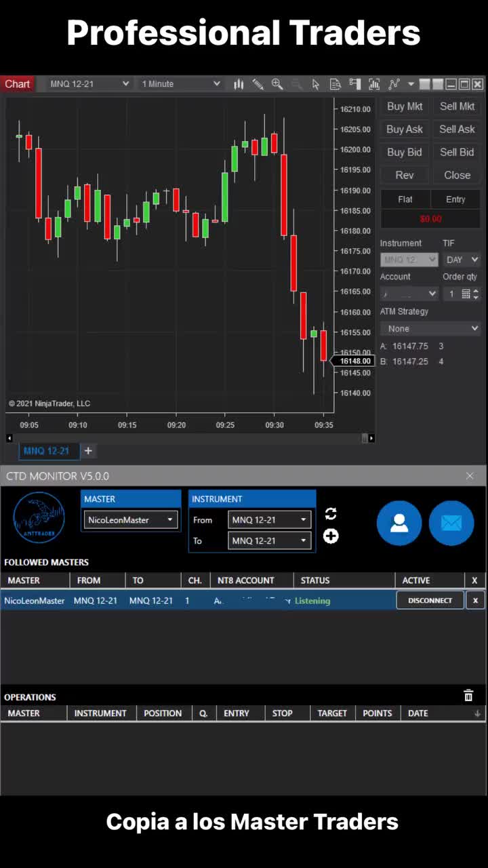Open the From instrument dropdown
Viewport: 488px width, 868px height.
tap(269, 520)
